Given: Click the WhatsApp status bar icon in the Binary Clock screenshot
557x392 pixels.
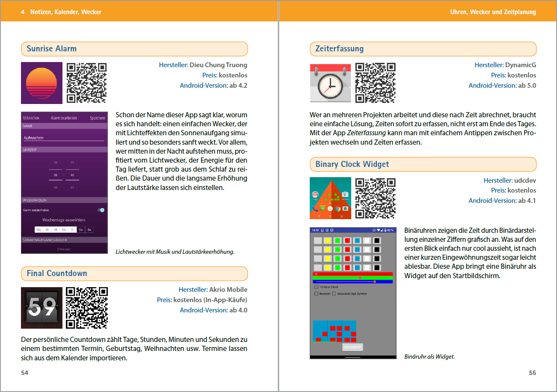Looking at the screenshot, I should pyautogui.click(x=322, y=230).
